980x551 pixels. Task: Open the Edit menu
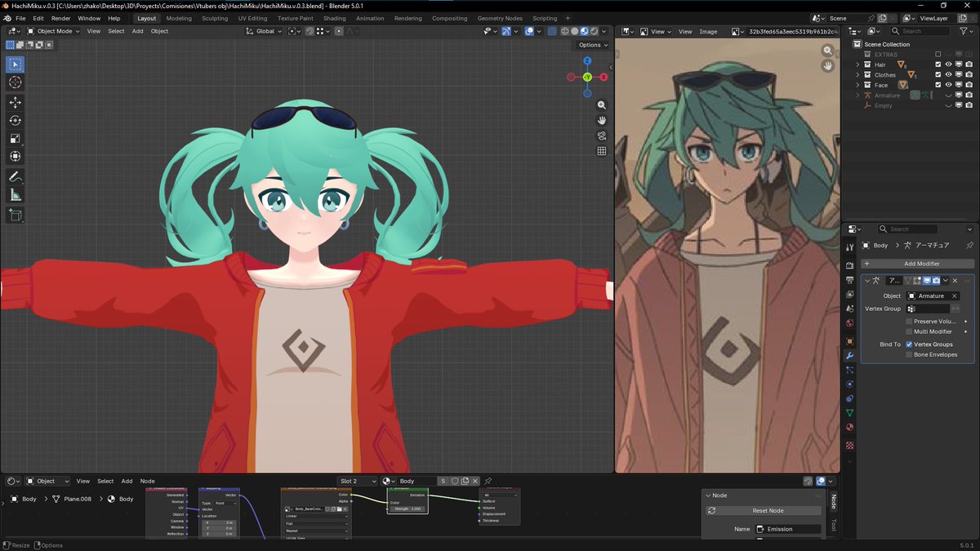[x=38, y=18]
